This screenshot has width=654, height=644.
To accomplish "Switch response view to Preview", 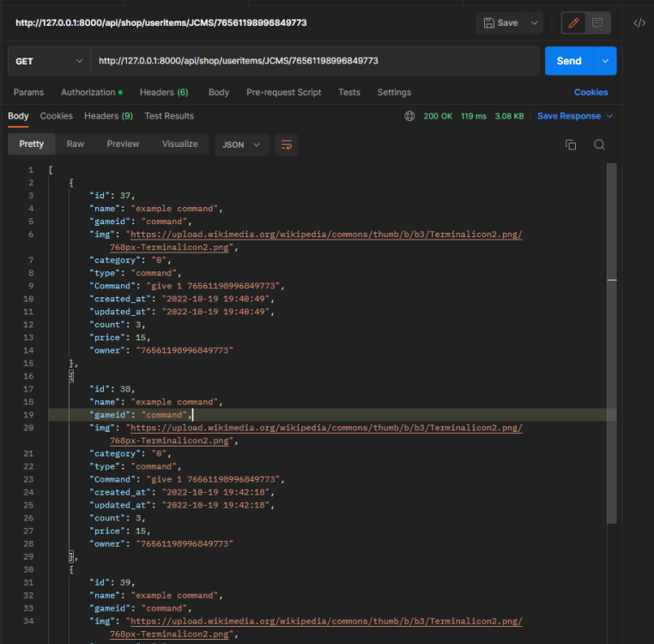I will pos(123,144).
